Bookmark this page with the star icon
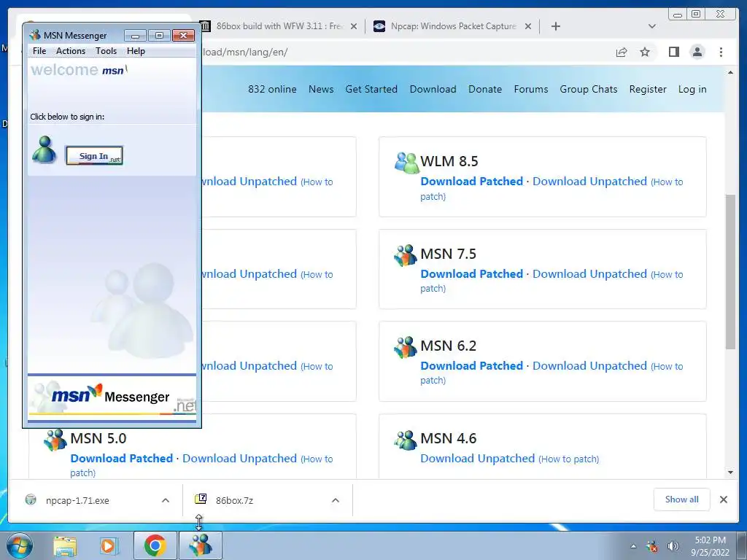747x560 pixels. (x=645, y=52)
